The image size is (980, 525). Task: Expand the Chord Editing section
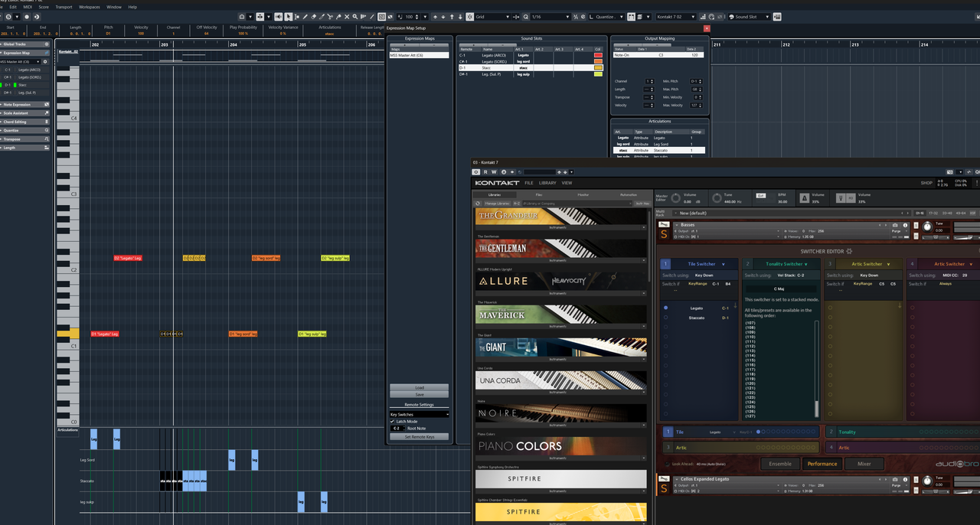[x=25, y=122]
